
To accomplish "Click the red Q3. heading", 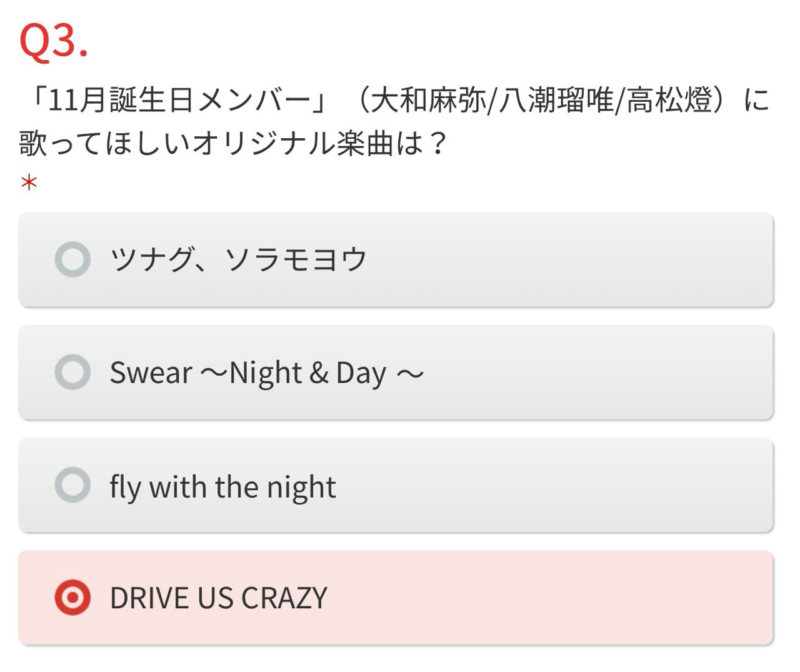I will [x=53, y=42].
